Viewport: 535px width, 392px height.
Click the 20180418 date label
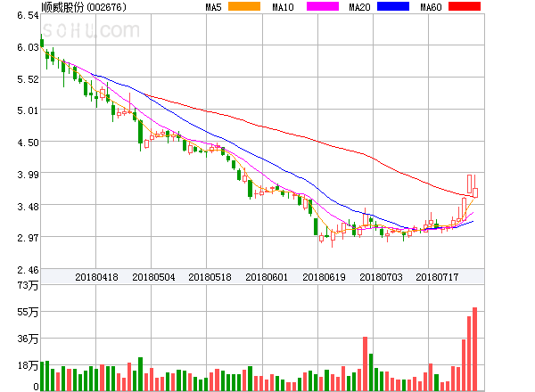point(96,277)
